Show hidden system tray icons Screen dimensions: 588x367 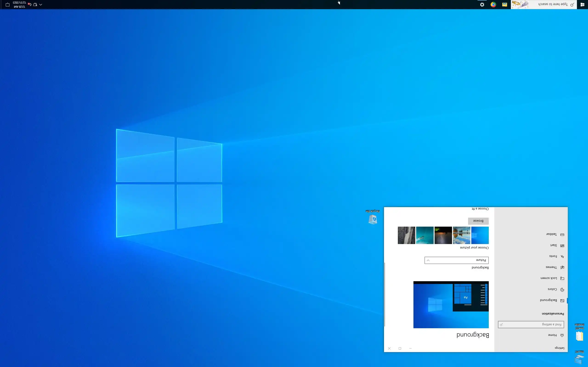coord(41,5)
